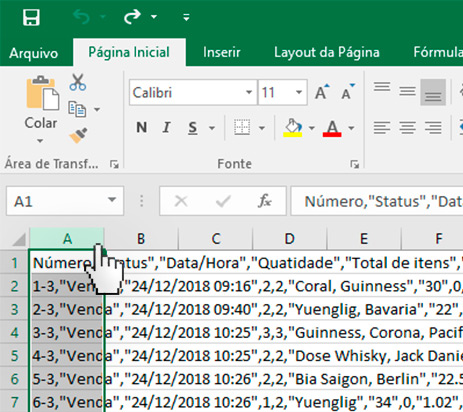The width and height of the screenshot is (463, 412).
Task: Open the Layout da Página tab
Action: 327,52
